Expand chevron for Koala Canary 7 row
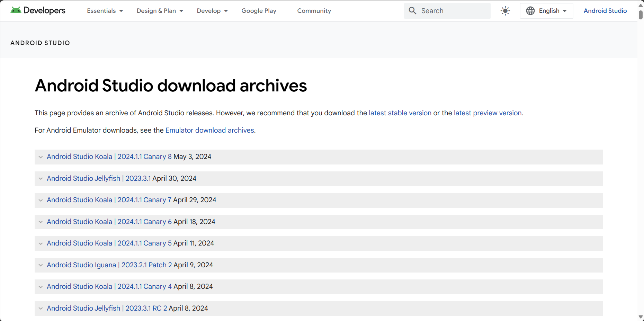Screen dimensions: 644x321 tap(41, 200)
